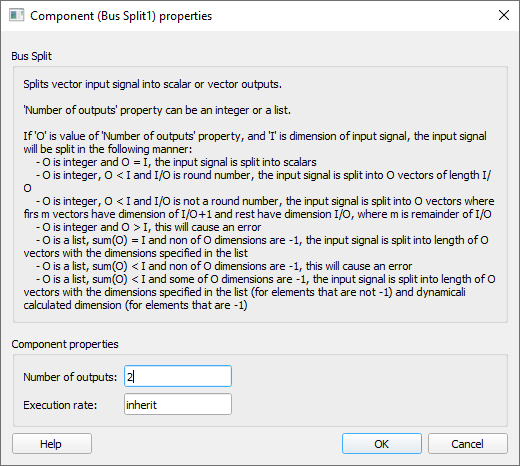Click the line starting 'If 'O' is value of'
This screenshot has width=520, height=466.
click(255, 136)
